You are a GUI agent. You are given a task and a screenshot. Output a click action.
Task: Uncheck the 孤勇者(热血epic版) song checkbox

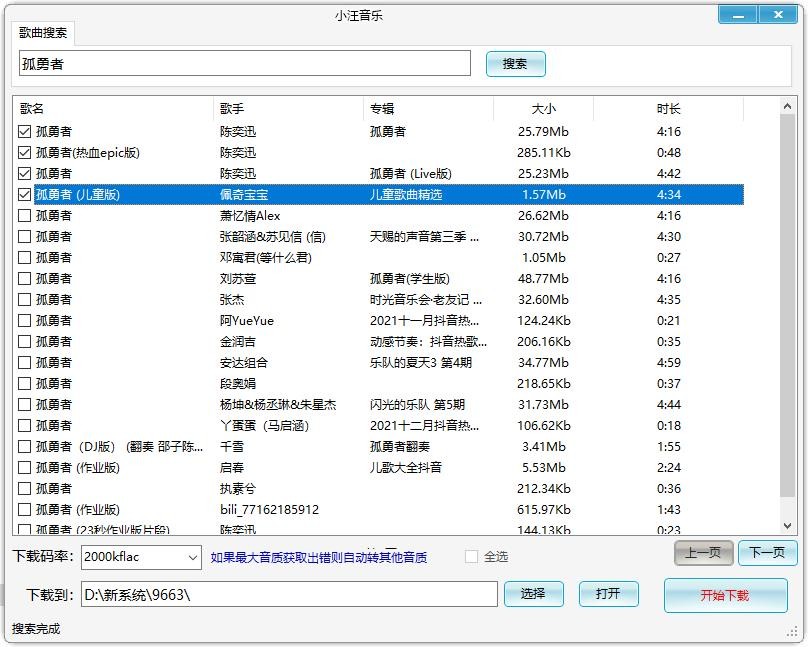click(25, 153)
